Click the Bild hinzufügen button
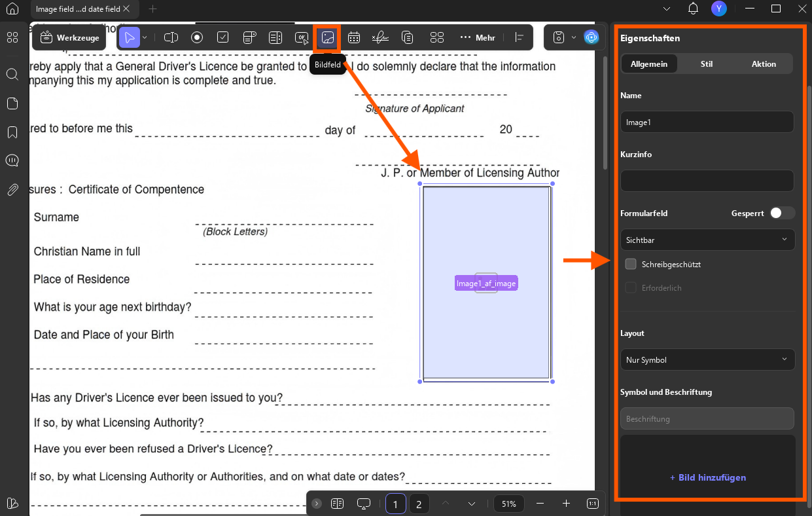Image resolution: width=812 pixels, height=516 pixels. click(707, 477)
